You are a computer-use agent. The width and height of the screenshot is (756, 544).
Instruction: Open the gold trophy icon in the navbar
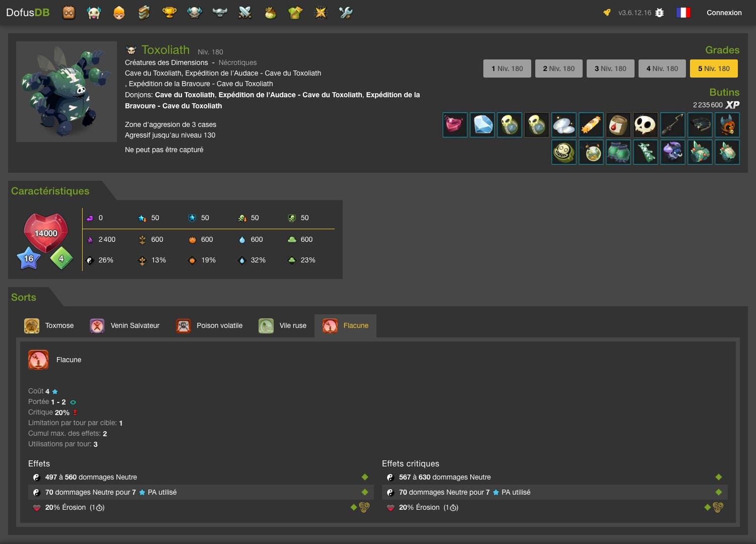tap(169, 13)
